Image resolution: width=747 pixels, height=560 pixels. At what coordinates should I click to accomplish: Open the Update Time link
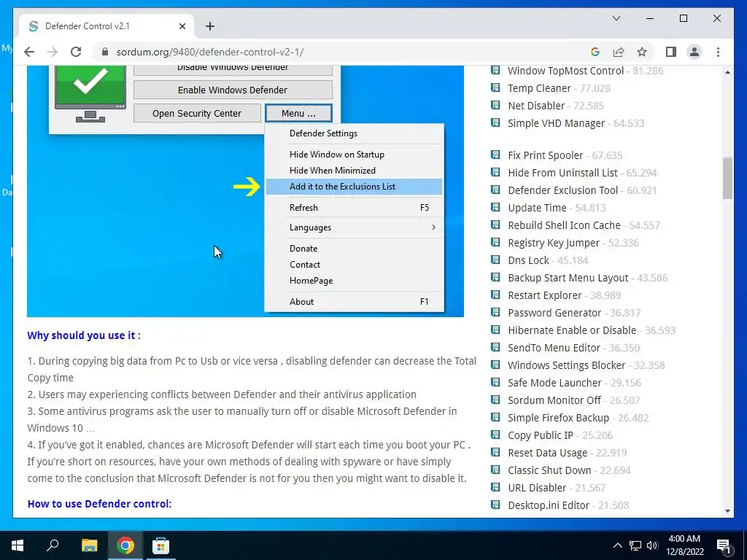537,208
